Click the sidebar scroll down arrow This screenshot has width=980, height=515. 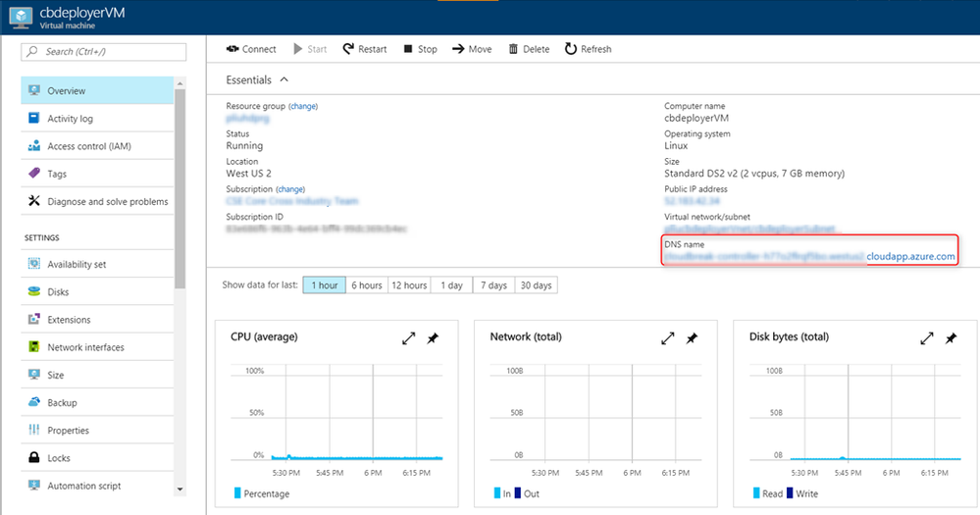[x=180, y=489]
